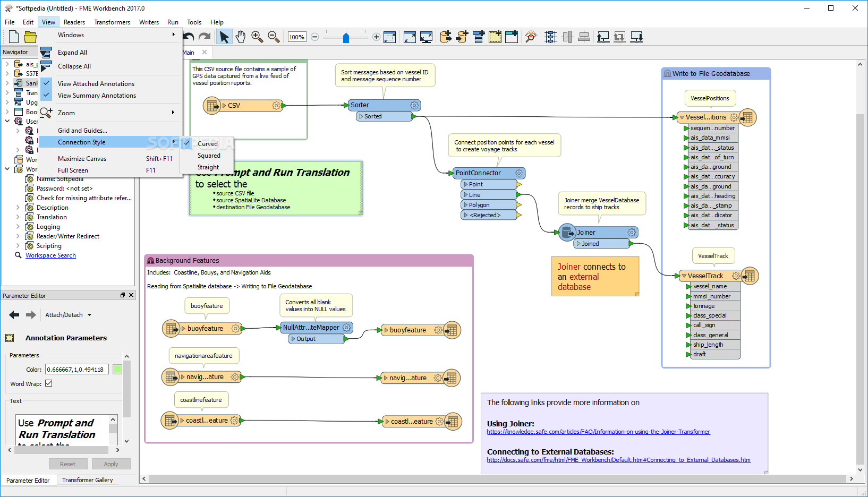The image size is (868, 497).
Task: Click the Apply button
Action: pos(111,464)
